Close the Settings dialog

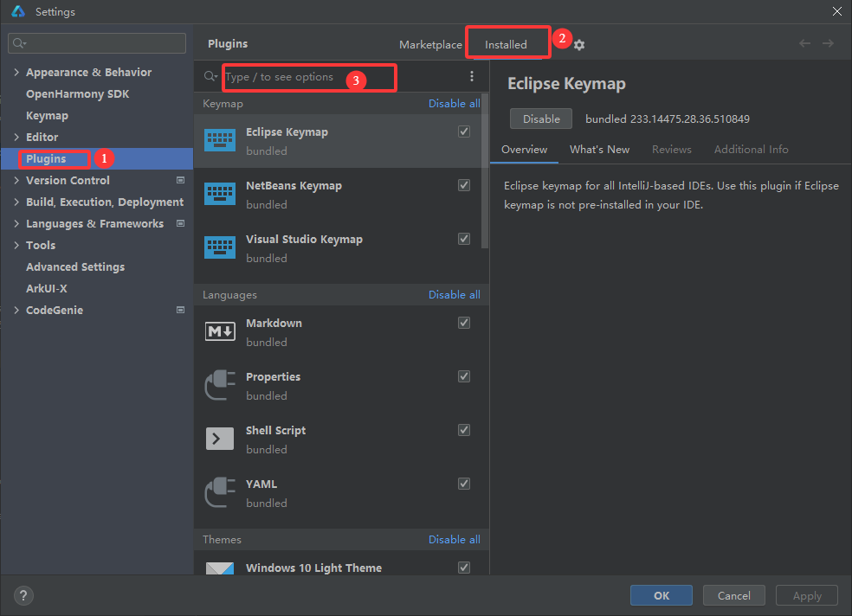tap(837, 11)
